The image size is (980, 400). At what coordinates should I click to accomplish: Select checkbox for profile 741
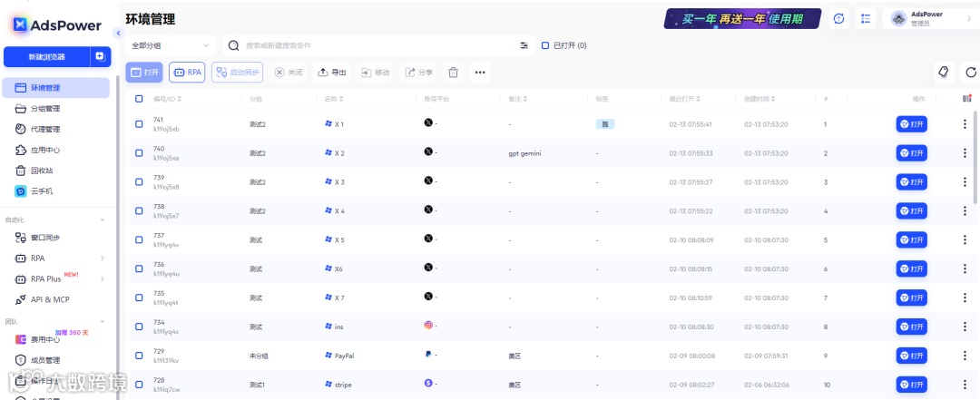coord(139,123)
